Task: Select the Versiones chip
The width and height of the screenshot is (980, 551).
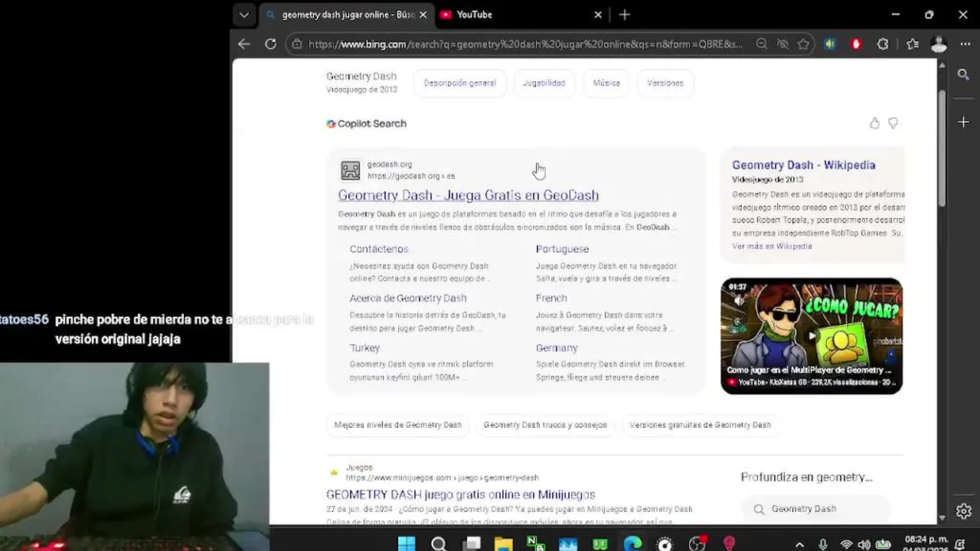Action: (665, 83)
